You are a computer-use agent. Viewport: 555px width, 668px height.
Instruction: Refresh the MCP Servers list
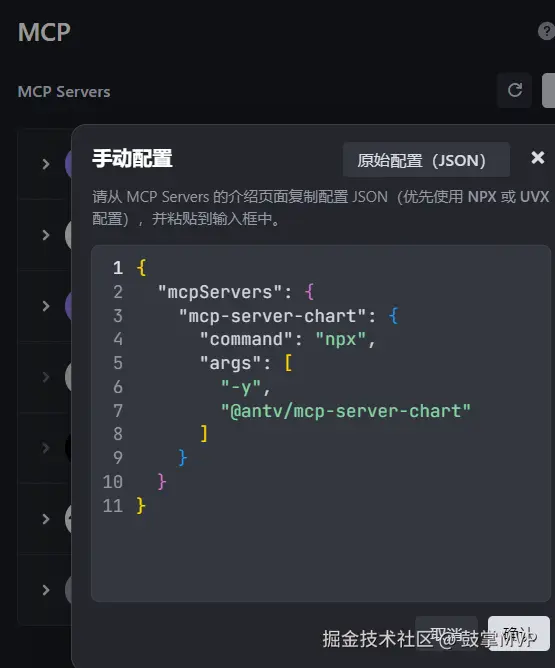(x=515, y=90)
